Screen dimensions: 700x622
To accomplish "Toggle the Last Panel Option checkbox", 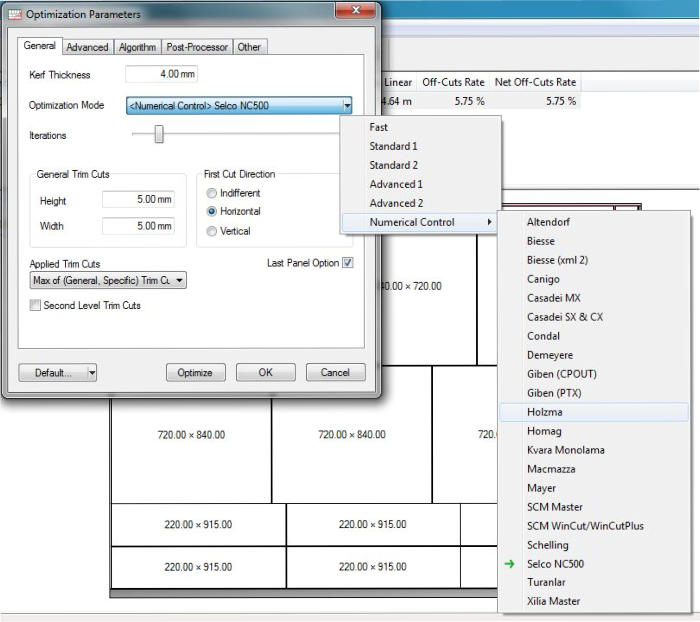I will coord(348,263).
